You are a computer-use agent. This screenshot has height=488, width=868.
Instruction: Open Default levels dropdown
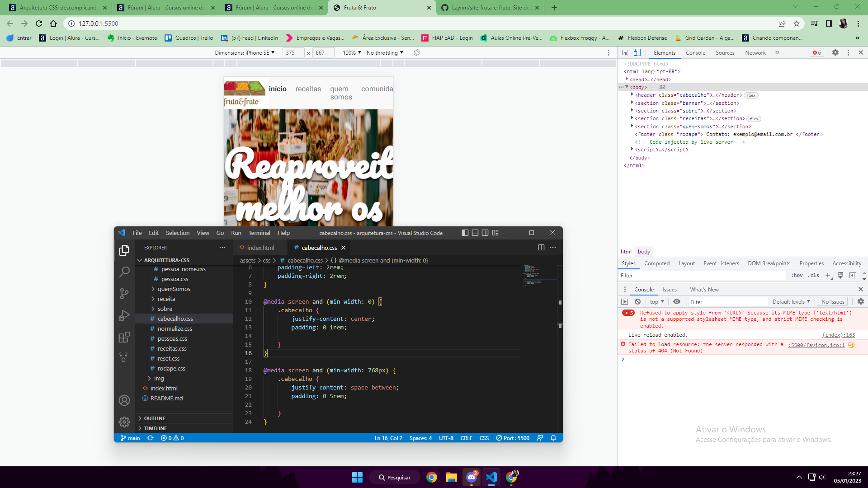[x=791, y=302]
